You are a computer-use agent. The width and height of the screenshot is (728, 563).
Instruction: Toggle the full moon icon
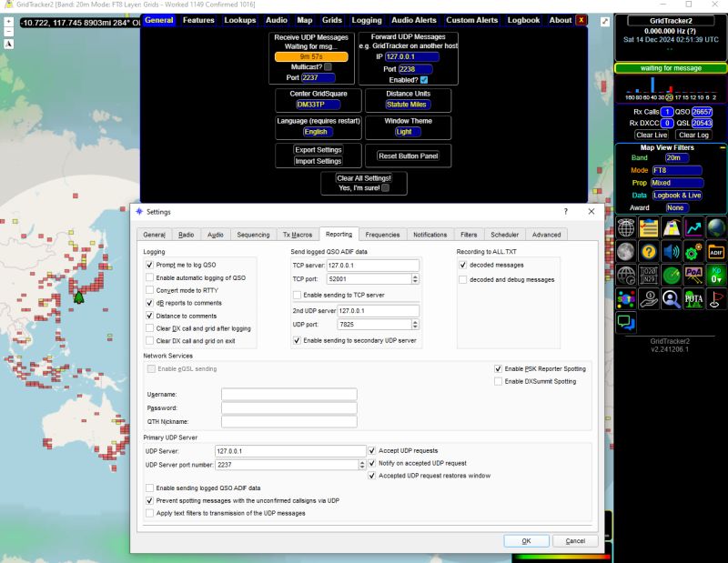[x=626, y=252]
